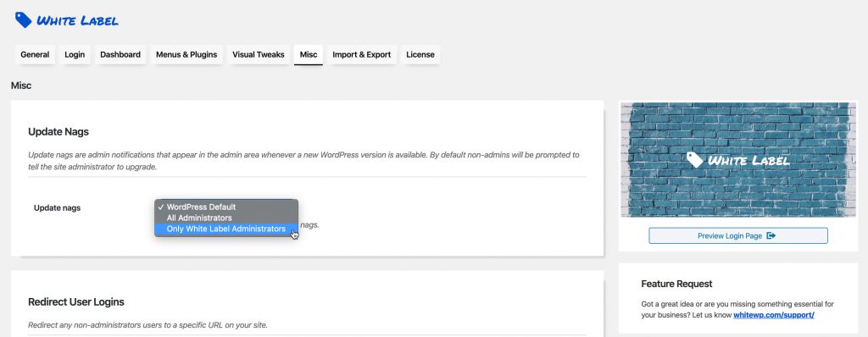Switch to the Login tab
This screenshot has height=337, width=868.
pos(75,55)
